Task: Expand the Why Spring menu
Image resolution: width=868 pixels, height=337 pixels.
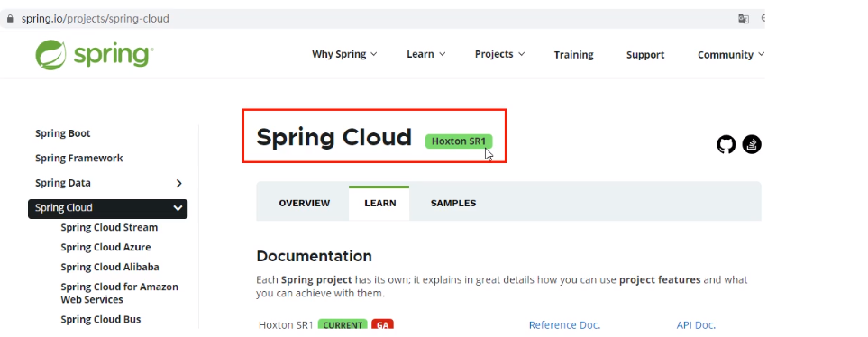Action: 344,54
